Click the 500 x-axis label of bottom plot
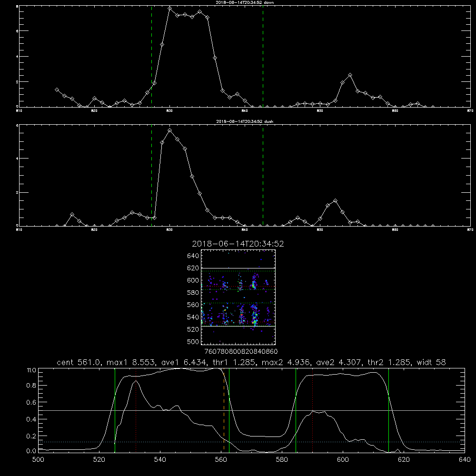This screenshot has width=476, height=476. tap(38, 460)
